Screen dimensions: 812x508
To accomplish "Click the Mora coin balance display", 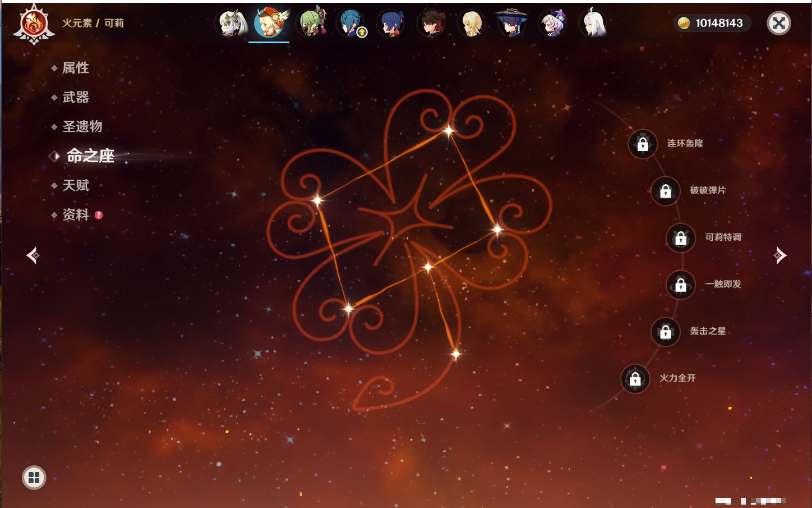I will [x=711, y=23].
